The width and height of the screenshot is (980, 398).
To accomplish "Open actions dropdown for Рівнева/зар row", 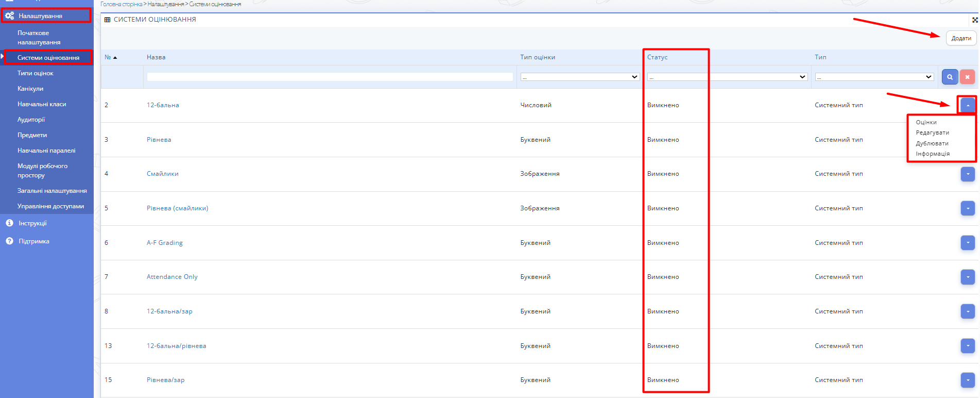I will (968, 380).
